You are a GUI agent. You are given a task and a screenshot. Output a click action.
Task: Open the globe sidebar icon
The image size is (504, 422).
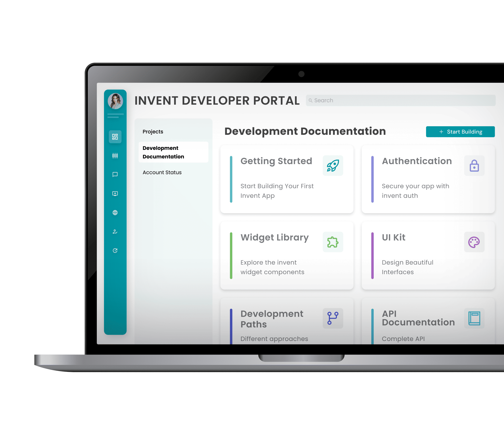(x=115, y=213)
